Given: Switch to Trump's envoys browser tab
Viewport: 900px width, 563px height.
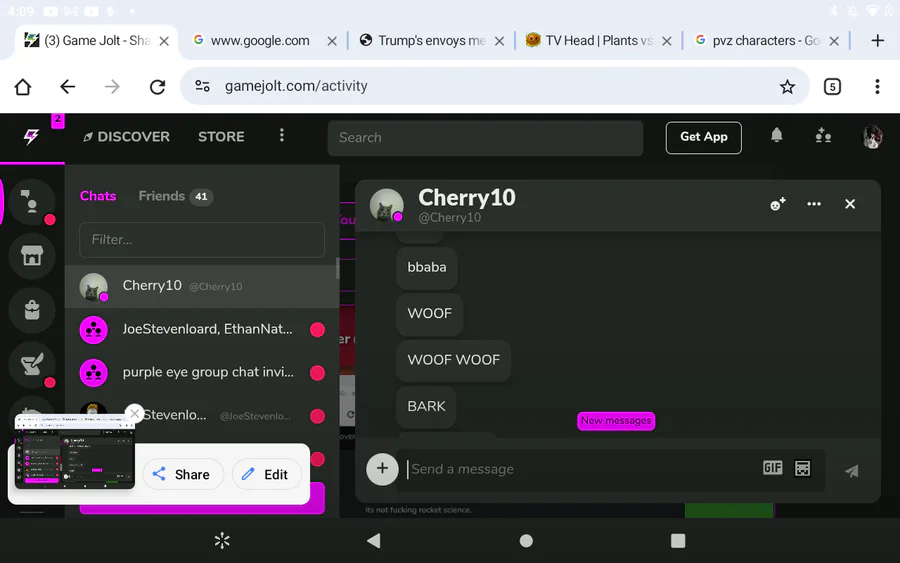Looking at the screenshot, I should click(431, 41).
